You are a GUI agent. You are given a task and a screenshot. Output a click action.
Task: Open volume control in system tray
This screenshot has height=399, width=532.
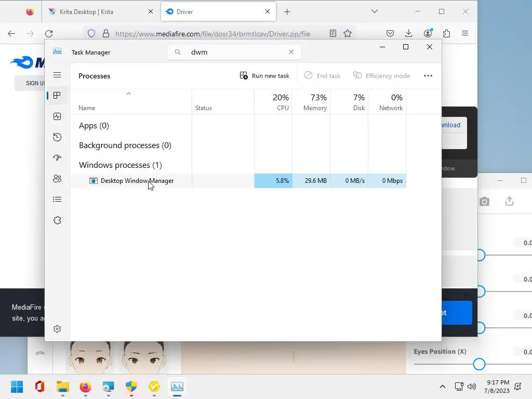[472, 387]
